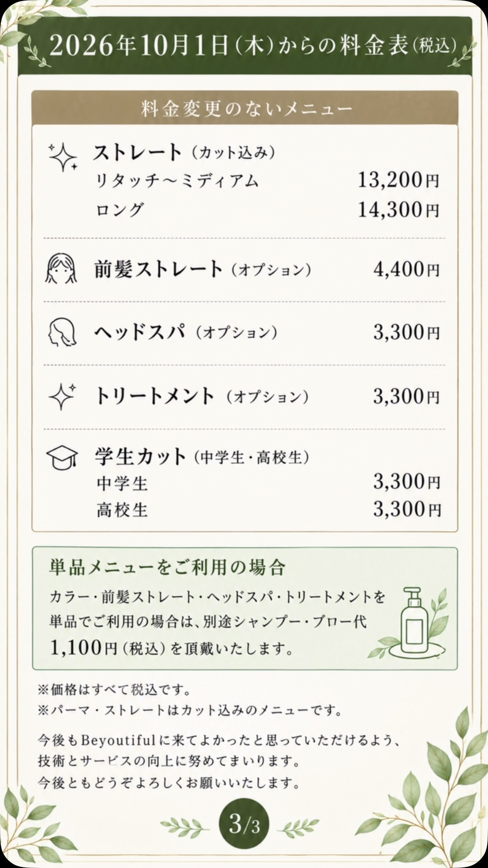Click the sparkle icon beside ストレート

pos(63,158)
